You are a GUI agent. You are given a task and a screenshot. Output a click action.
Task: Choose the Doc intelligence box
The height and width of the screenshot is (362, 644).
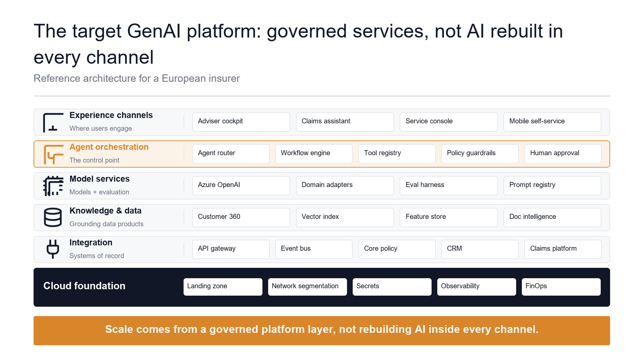click(x=552, y=218)
